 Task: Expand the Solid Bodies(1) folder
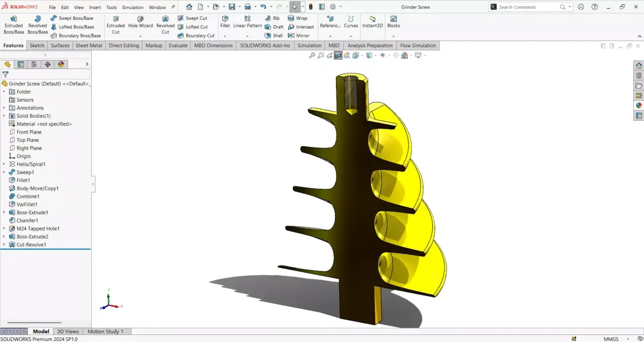coord(4,116)
